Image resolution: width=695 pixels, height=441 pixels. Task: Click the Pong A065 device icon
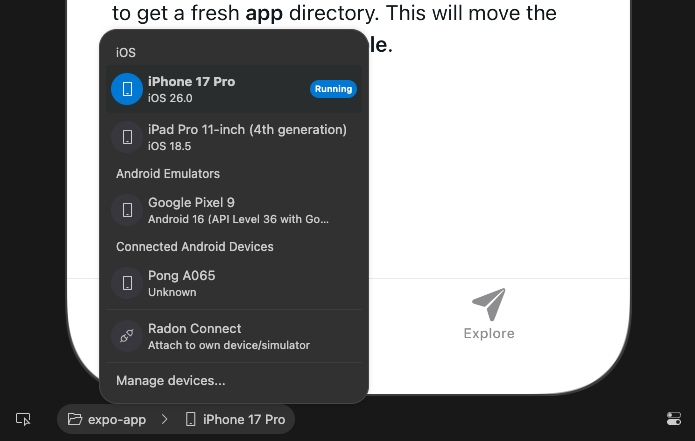(127, 283)
